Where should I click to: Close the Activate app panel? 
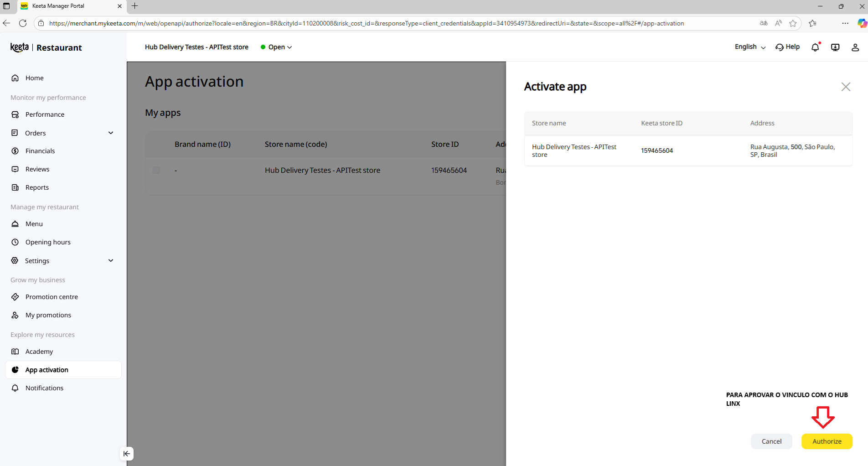click(846, 87)
